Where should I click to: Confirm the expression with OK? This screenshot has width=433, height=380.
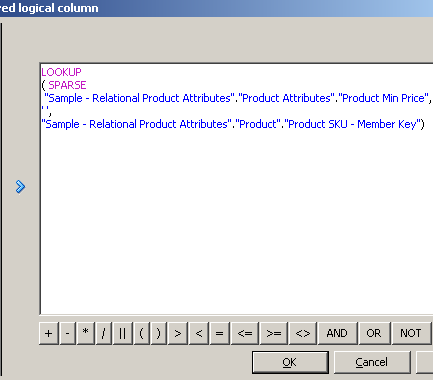pos(290,362)
